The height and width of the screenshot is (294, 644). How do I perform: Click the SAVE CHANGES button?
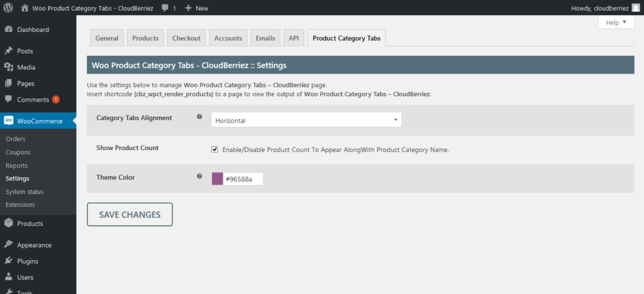(130, 214)
